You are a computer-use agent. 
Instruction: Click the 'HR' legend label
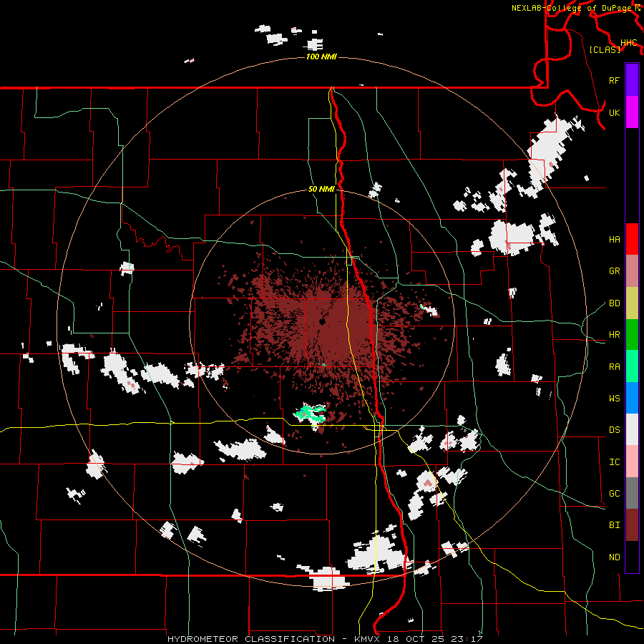[x=614, y=335]
